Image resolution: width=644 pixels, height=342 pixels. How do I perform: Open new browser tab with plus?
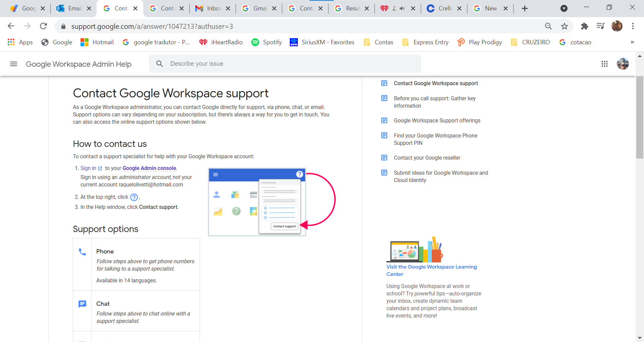pos(525,8)
